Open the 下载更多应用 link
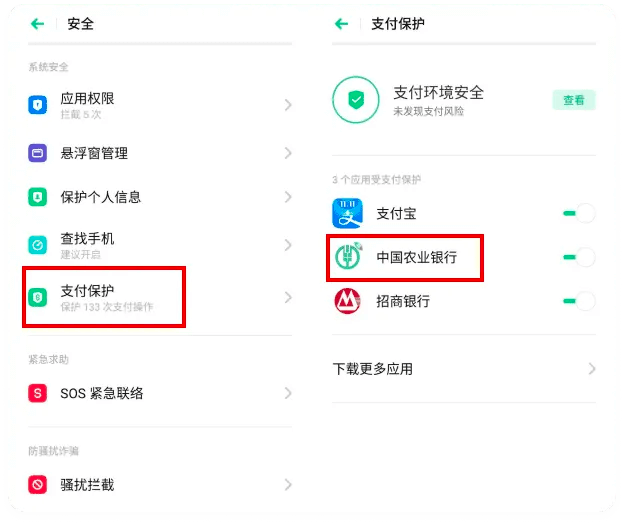624x524 pixels. click(x=372, y=369)
